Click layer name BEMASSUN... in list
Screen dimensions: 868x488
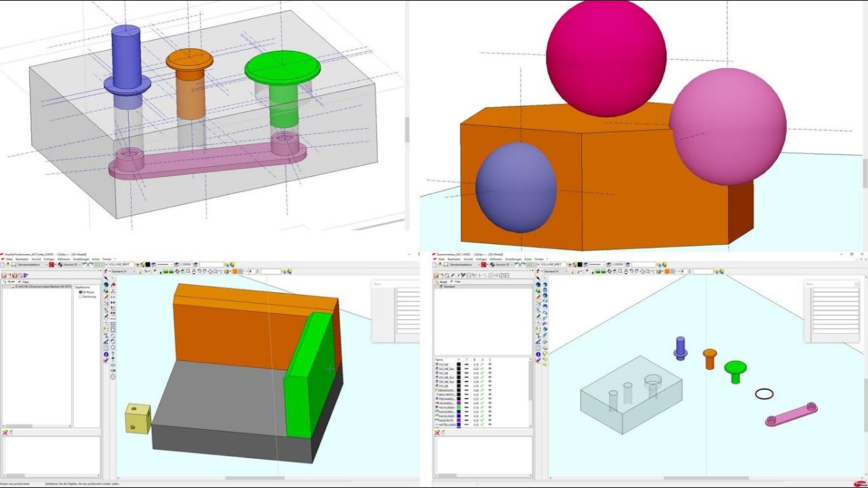pyautogui.click(x=447, y=390)
